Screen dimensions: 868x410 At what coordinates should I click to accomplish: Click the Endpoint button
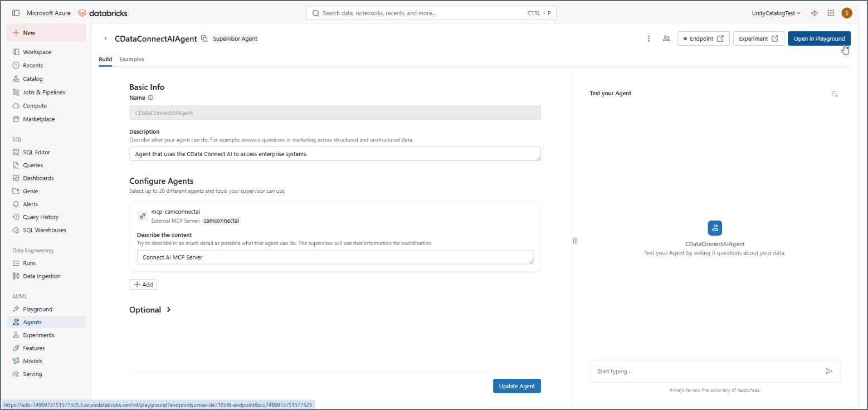click(704, 38)
